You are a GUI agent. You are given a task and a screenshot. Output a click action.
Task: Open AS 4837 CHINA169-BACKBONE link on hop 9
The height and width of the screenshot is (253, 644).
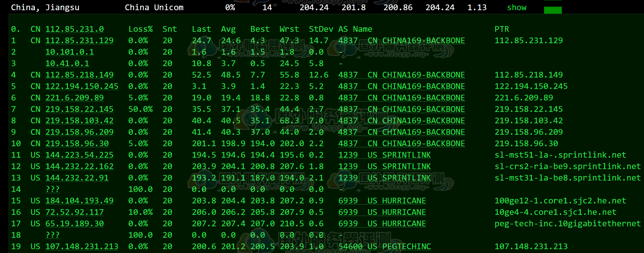(x=402, y=132)
